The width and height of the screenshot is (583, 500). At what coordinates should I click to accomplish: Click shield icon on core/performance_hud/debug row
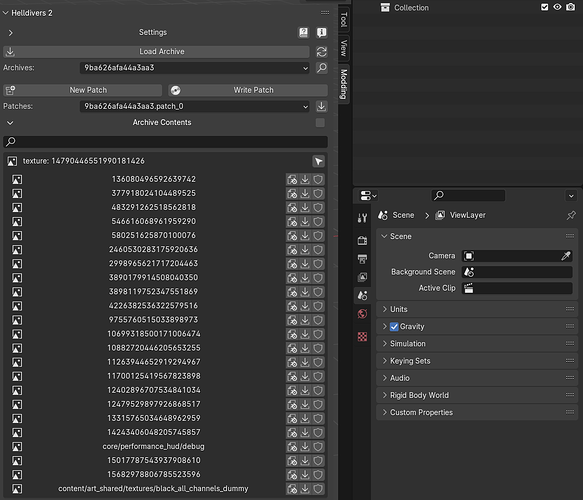click(x=318, y=446)
